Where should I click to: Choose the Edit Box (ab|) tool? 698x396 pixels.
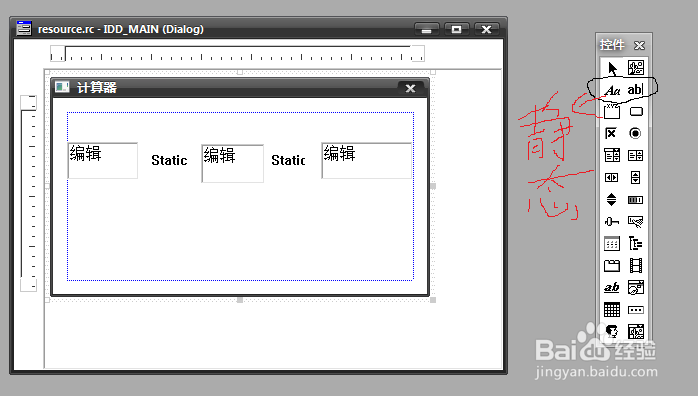[x=636, y=90]
